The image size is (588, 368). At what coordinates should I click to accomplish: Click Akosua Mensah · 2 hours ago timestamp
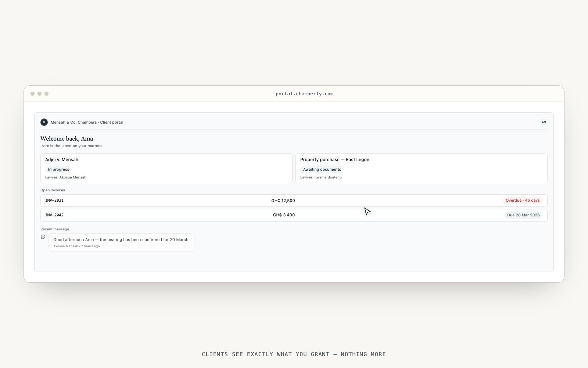click(x=76, y=246)
